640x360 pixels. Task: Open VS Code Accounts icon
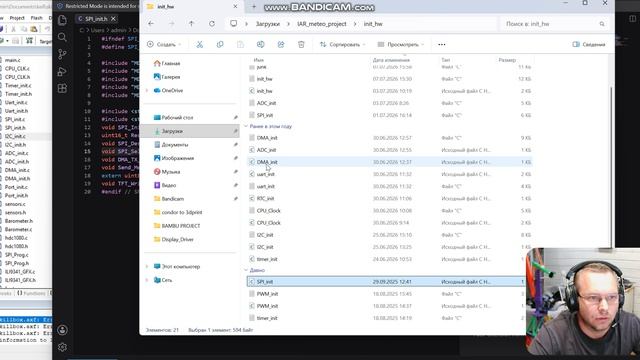point(62,330)
